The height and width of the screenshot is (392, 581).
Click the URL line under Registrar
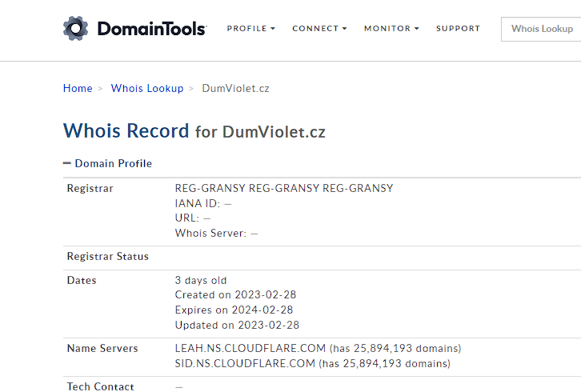pyautogui.click(x=193, y=218)
